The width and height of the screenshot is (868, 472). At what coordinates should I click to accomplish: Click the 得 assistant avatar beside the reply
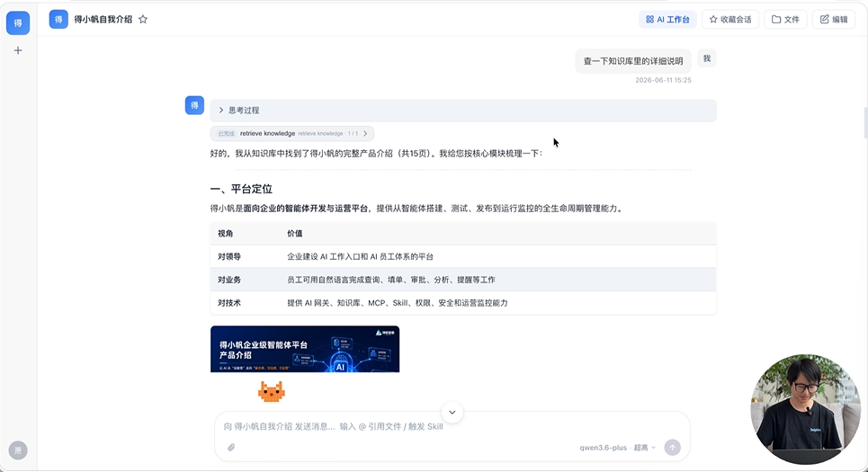tap(194, 105)
